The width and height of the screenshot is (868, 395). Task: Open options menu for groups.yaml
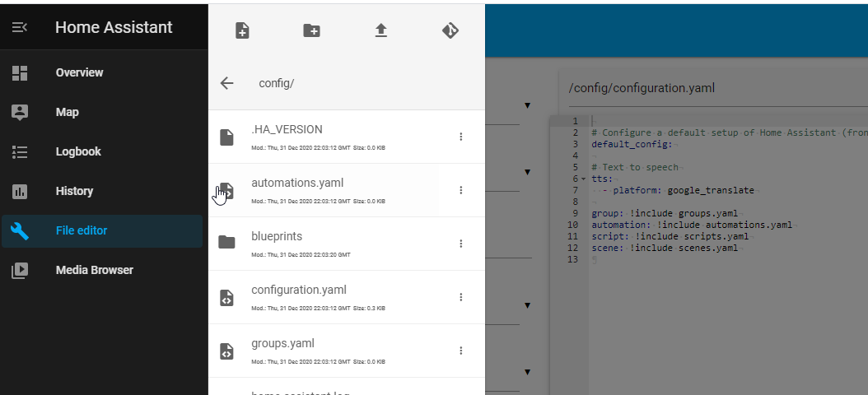pyautogui.click(x=460, y=351)
